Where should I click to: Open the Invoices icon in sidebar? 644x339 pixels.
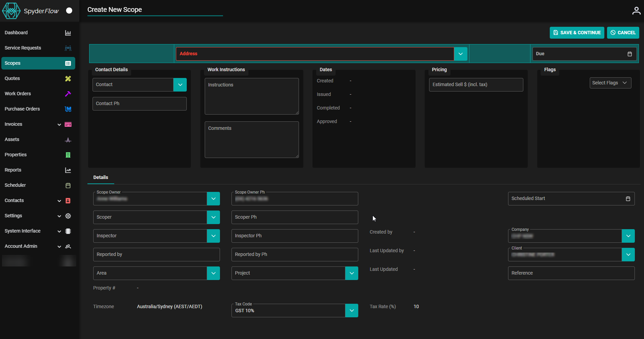tap(68, 124)
